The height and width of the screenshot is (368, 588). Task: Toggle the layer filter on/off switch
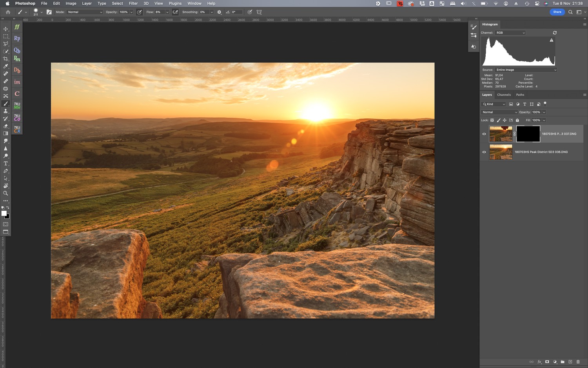tap(545, 104)
